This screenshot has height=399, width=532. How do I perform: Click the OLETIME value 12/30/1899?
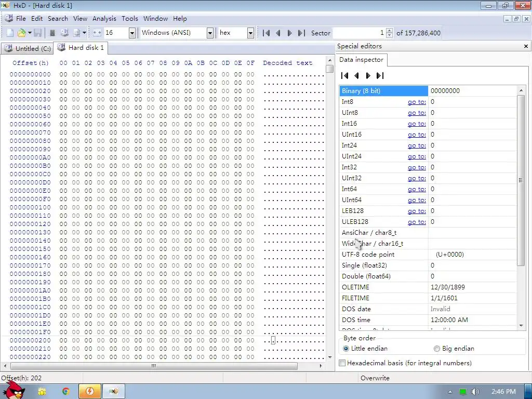coord(447,287)
